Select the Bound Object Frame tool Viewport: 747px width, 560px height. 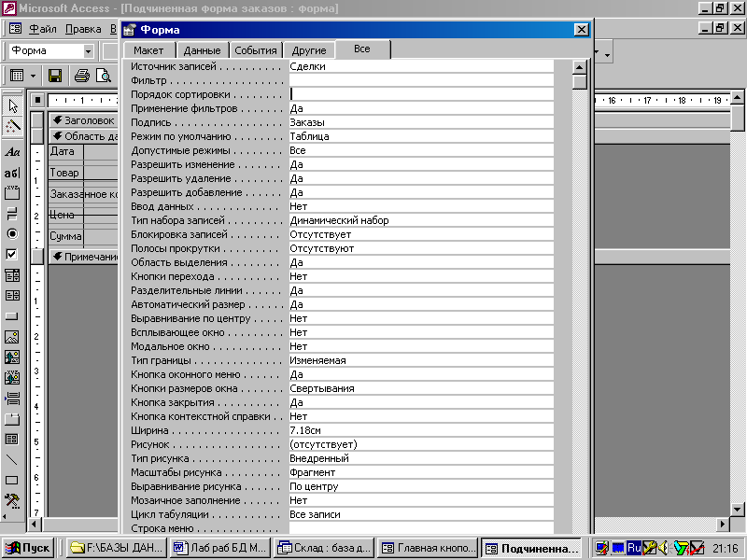(12, 378)
